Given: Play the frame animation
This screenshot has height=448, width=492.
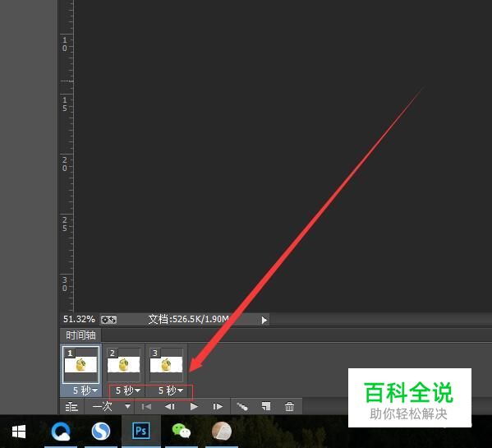Looking at the screenshot, I should pyautogui.click(x=194, y=407).
